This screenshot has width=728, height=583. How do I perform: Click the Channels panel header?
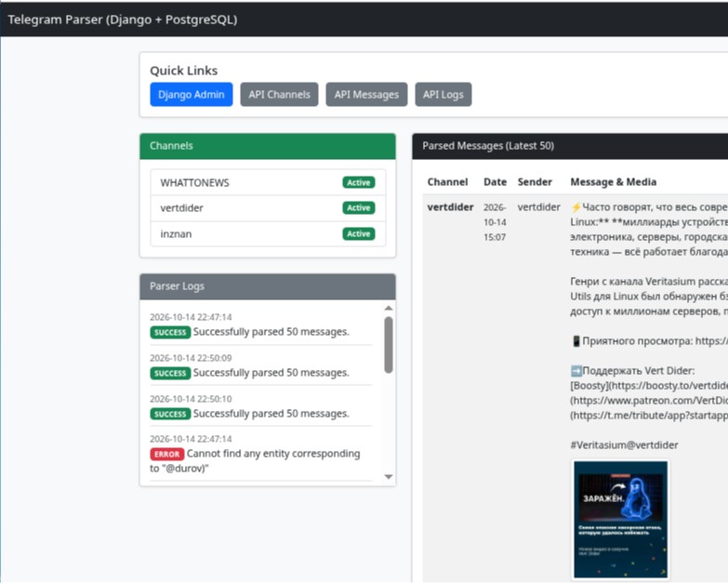click(268, 146)
